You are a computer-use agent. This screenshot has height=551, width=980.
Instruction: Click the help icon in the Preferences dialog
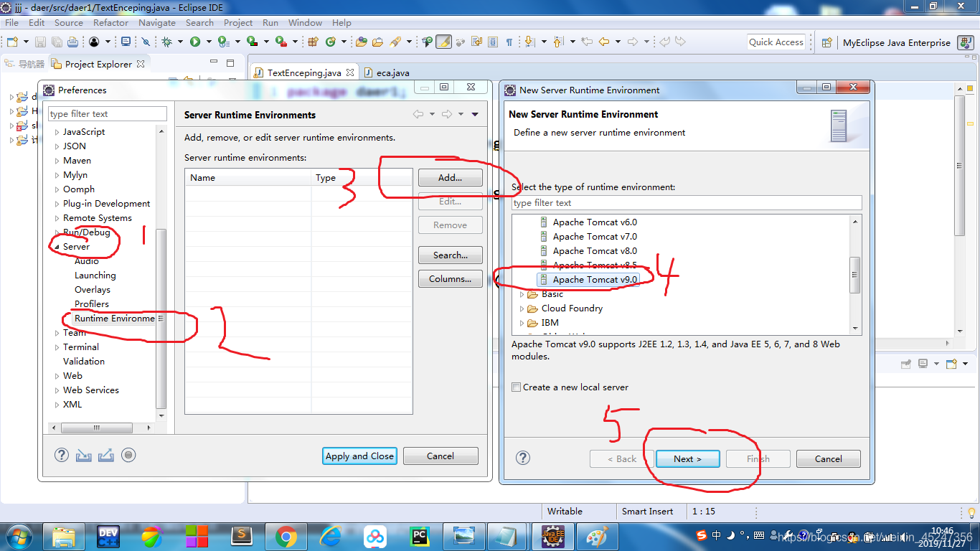point(62,455)
